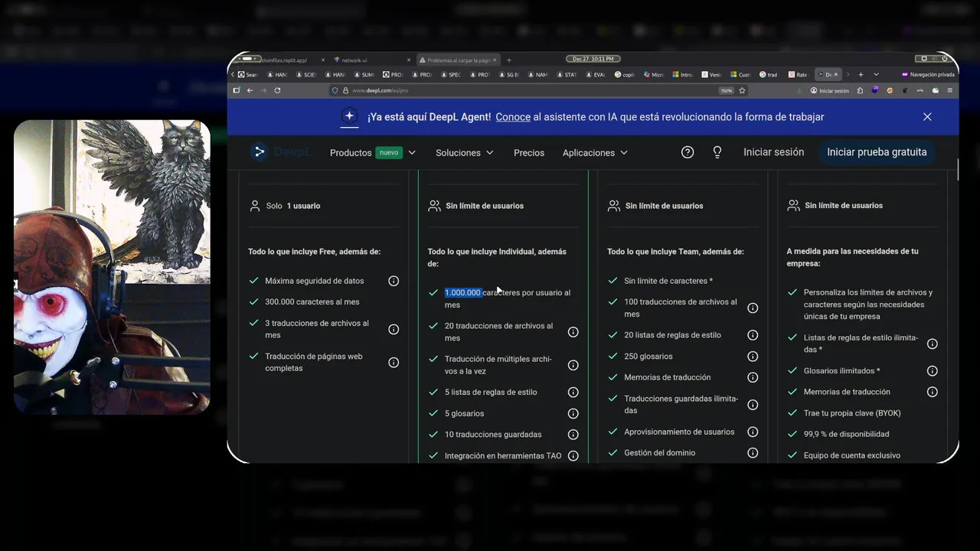Open new tab next to DeepL tab
The width and height of the screenshot is (980, 551).
coord(861,74)
